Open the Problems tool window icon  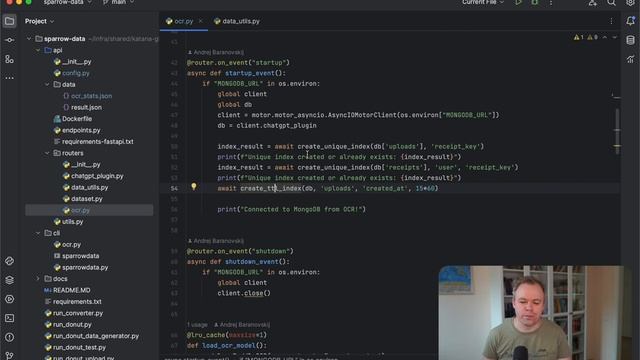[9, 337]
